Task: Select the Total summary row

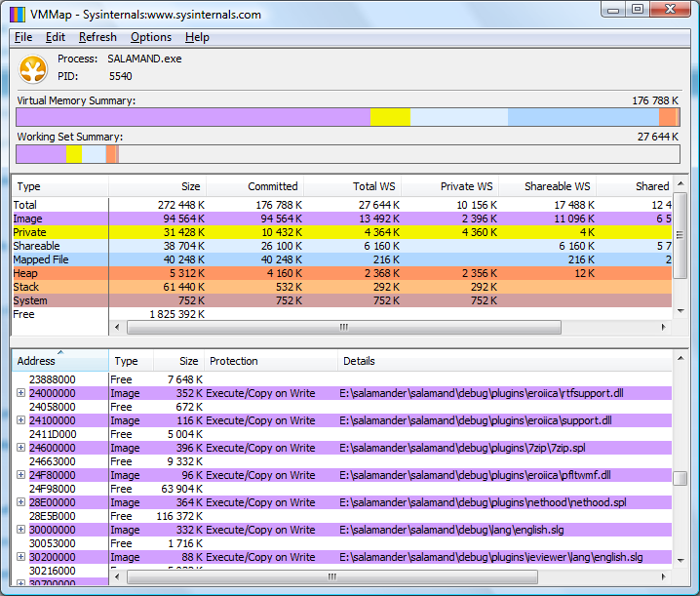Action: click(x=342, y=205)
